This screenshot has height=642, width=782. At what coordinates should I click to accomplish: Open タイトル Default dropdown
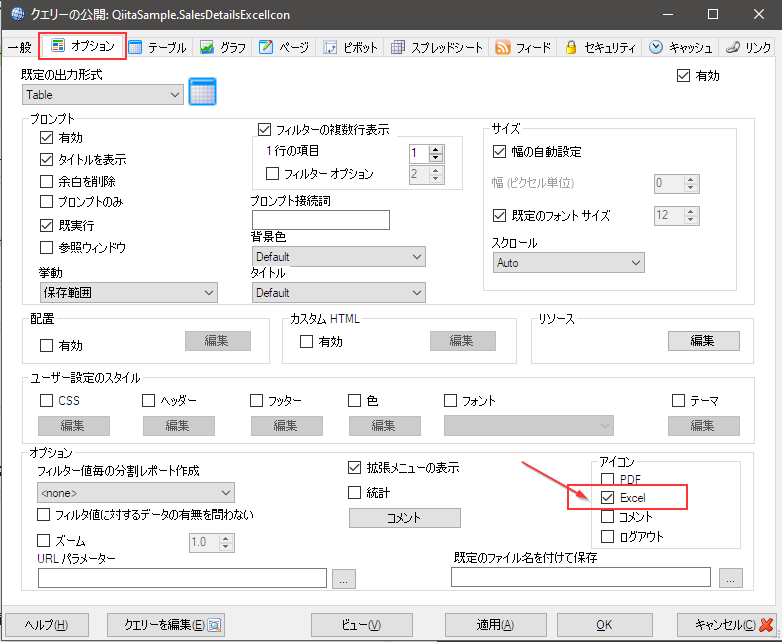339,293
